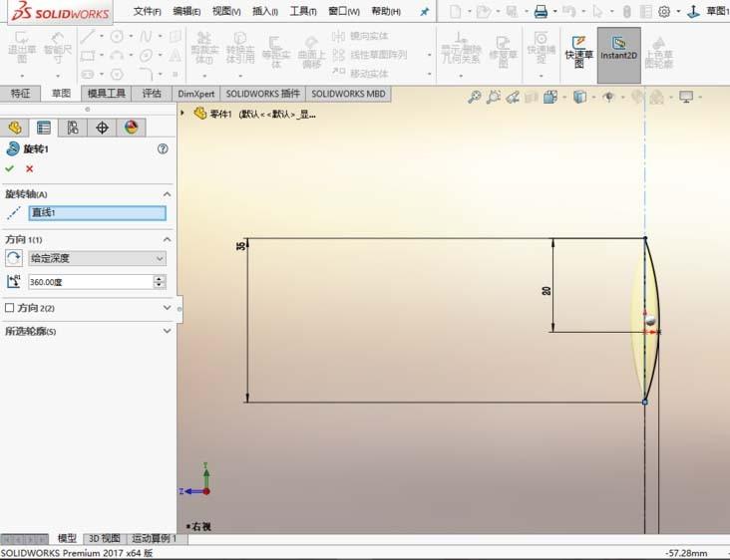Select the Corner Rectangle tool
730x560 pixels.
tap(87, 56)
